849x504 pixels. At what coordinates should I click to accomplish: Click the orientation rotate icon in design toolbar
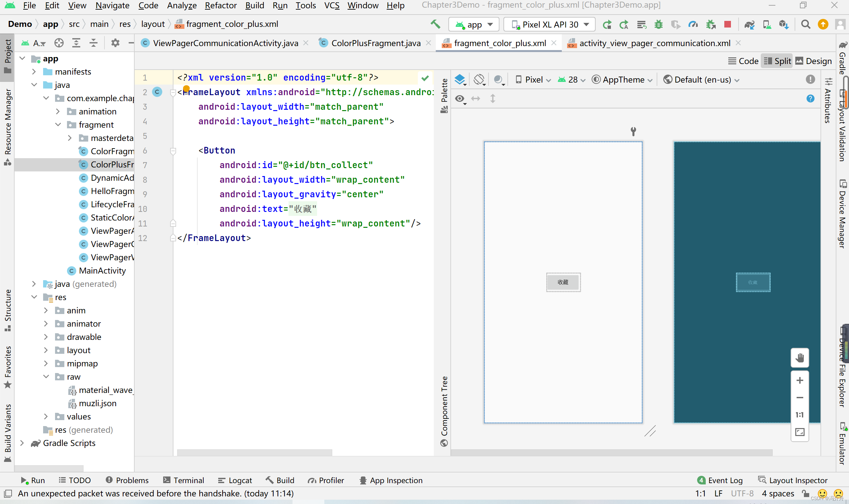tap(479, 80)
